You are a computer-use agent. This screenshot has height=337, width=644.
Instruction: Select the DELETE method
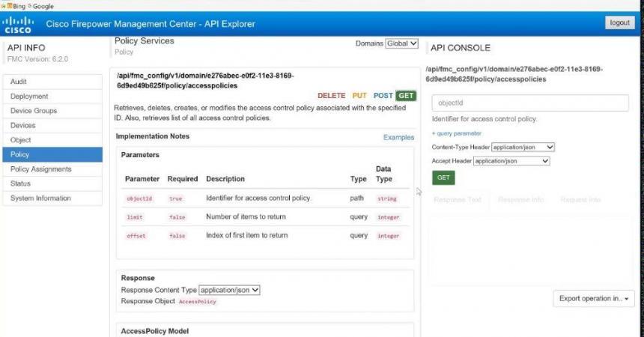(x=331, y=96)
